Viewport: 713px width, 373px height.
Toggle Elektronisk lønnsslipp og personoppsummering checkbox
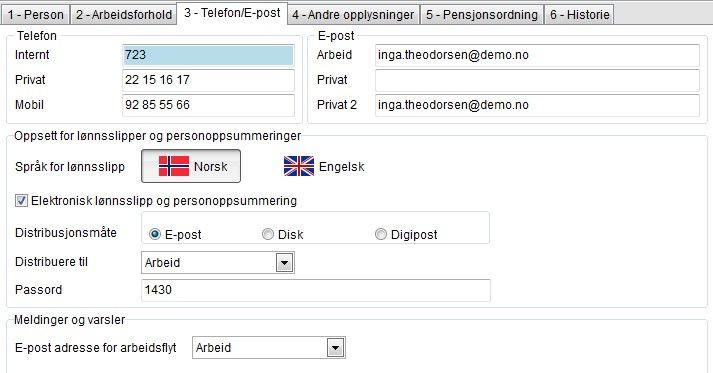[21, 201]
